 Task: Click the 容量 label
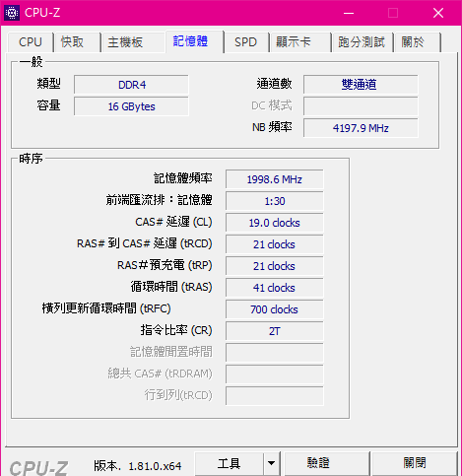pyautogui.click(x=48, y=105)
